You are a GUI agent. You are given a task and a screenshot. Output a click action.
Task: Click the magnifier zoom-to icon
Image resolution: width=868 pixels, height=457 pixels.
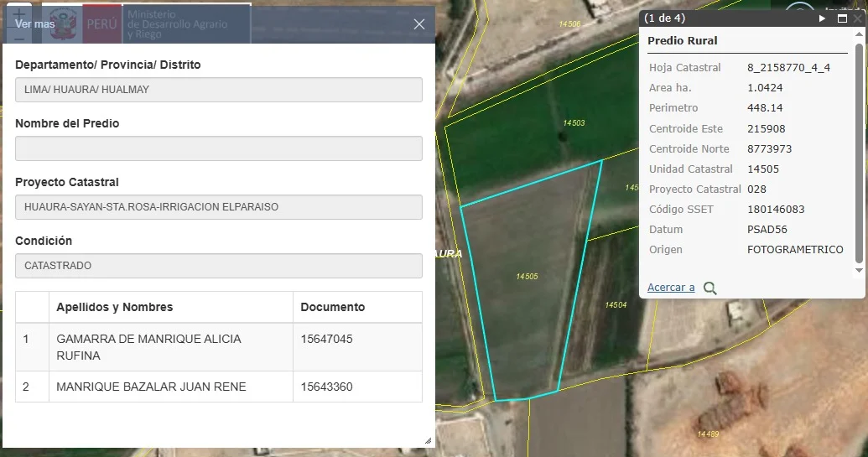[x=710, y=288]
